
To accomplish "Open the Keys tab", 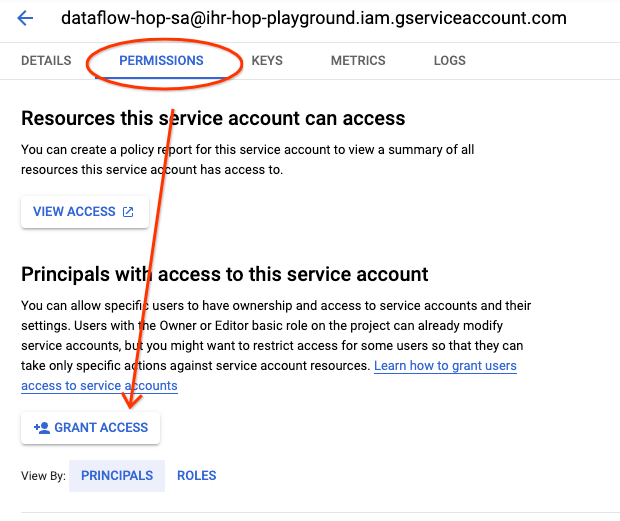I will [267, 61].
